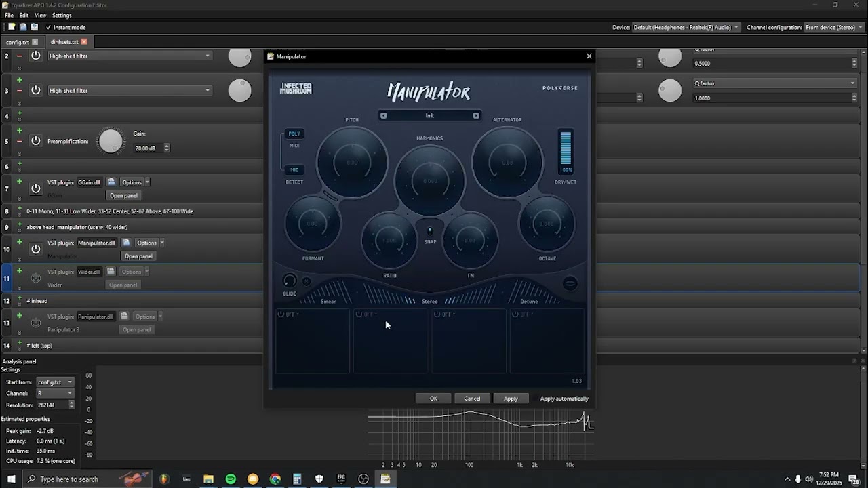Open the Channel dropdown in Analysis panel

(54, 393)
